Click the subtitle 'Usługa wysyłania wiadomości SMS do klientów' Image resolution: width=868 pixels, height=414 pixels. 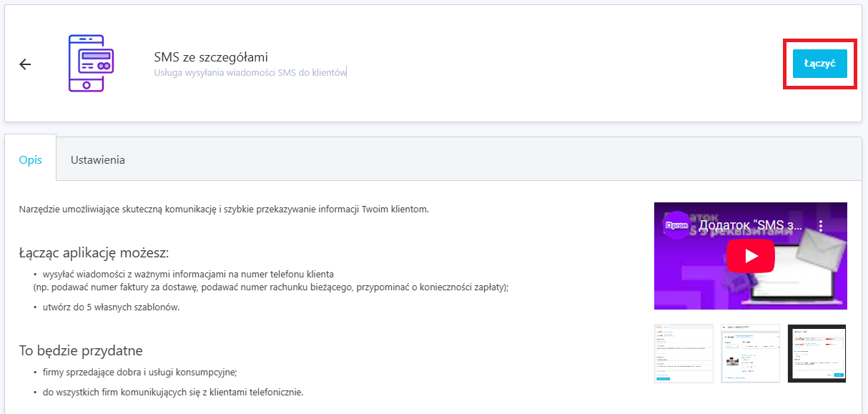(250, 72)
